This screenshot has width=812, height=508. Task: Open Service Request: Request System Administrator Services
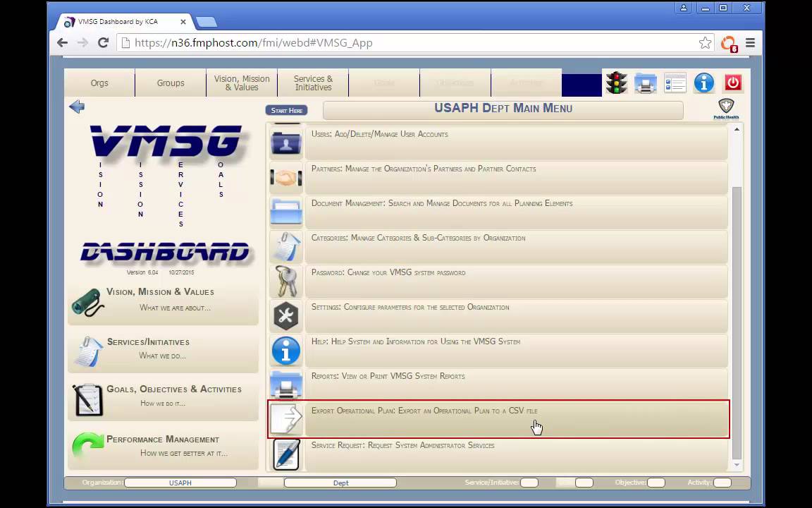(516, 454)
